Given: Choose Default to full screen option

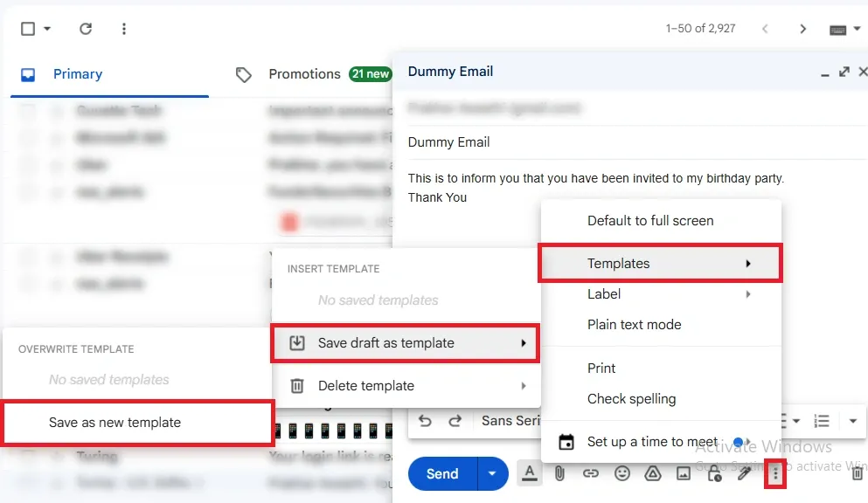Looking at the screenshot, I should [661, 221].
